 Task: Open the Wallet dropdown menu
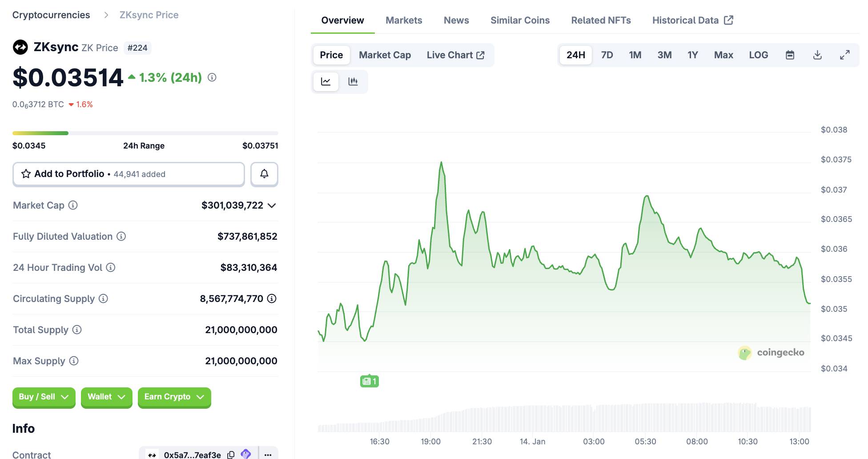click(x=106, y=397)
